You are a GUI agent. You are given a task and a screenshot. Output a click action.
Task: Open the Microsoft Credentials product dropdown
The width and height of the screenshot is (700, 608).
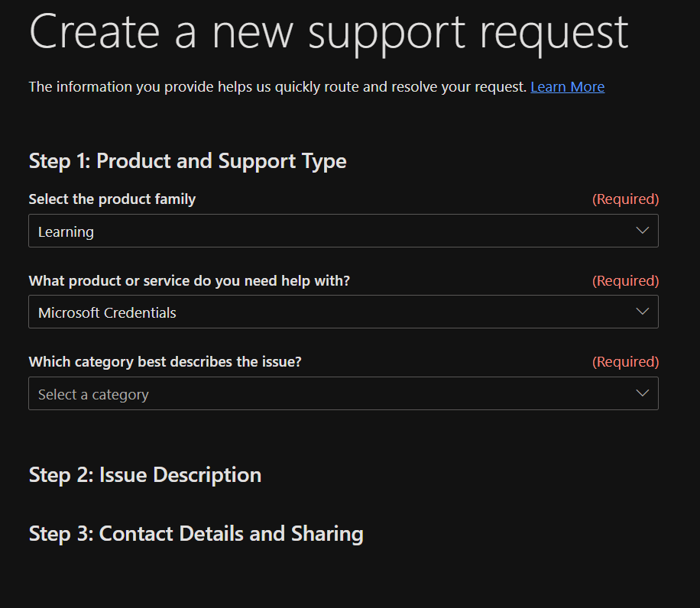coord(343,312)
